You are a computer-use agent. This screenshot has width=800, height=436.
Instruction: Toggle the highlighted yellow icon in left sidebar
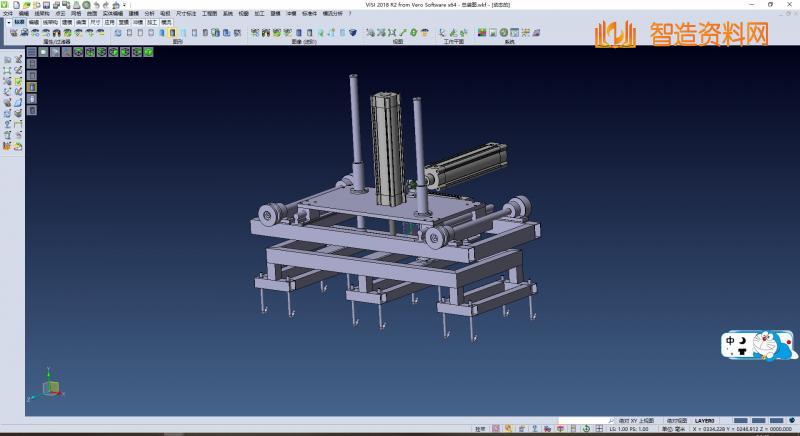coord(31,87)
